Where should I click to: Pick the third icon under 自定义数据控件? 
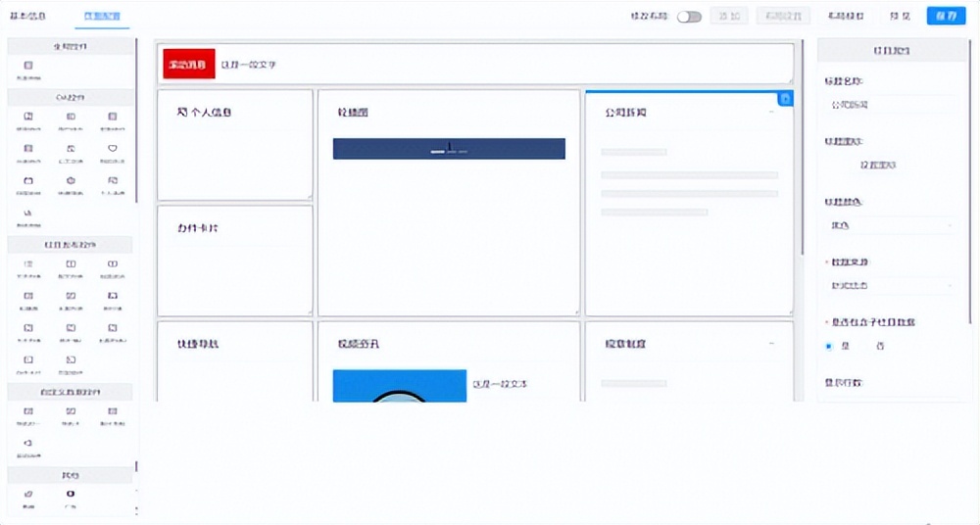click(113, 411)
